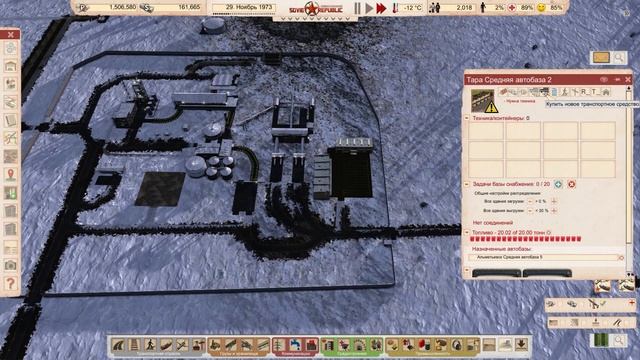Decrease the 'Все здания загрузки' percentage
Screen dimensions: 640x360
pos(530,201)
